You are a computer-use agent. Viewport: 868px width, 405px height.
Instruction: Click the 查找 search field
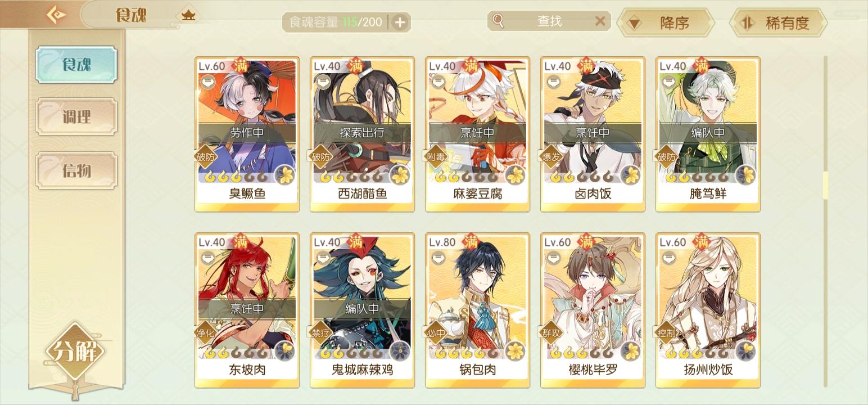point(548,21)
